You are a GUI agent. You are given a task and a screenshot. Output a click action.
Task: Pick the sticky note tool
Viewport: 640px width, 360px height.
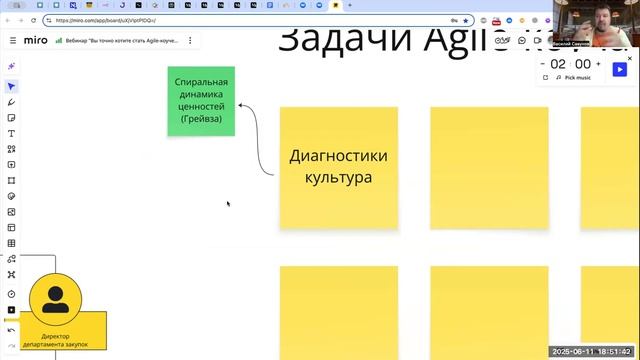click(11, 118)
